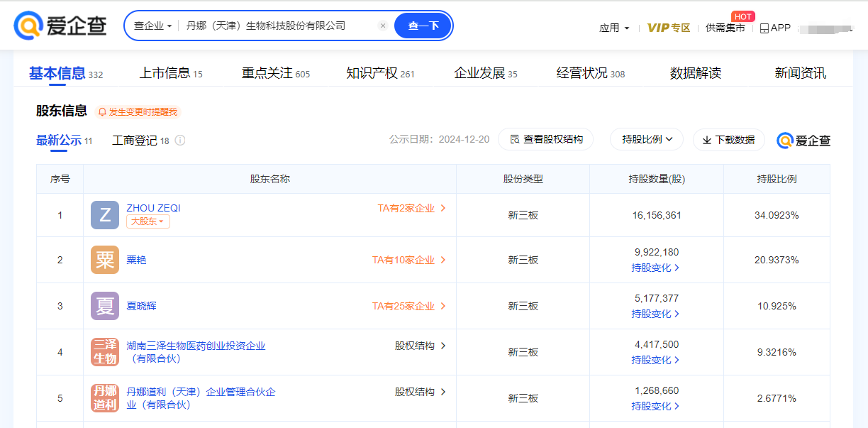Screen dimensions: 868x428
Task: Click the 16,156,361 share count
Action: coord(657,215)
